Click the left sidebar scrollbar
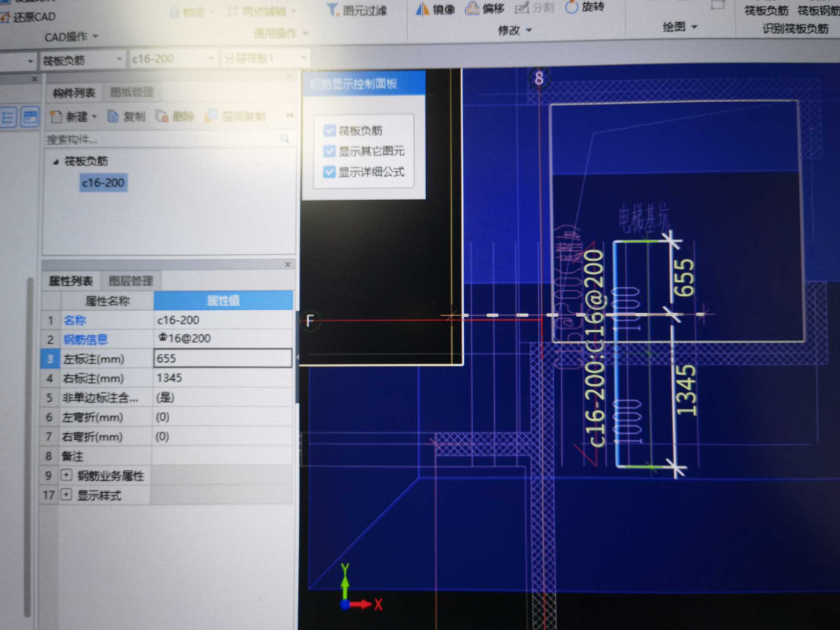Screen dimensions: 840x630 pyautogui.click(x=28, y=447)
